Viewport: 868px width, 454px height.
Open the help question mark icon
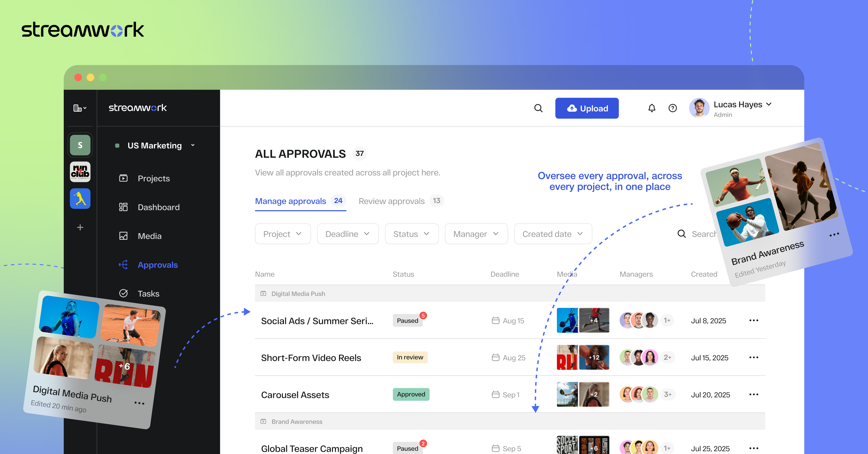(x=672, y=108)
